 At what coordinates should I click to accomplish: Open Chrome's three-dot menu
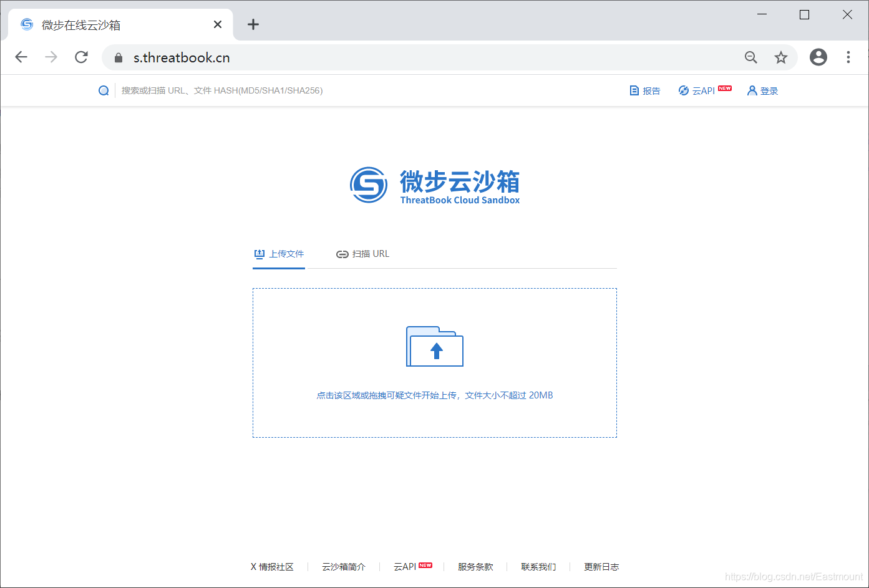click(848, 57)
